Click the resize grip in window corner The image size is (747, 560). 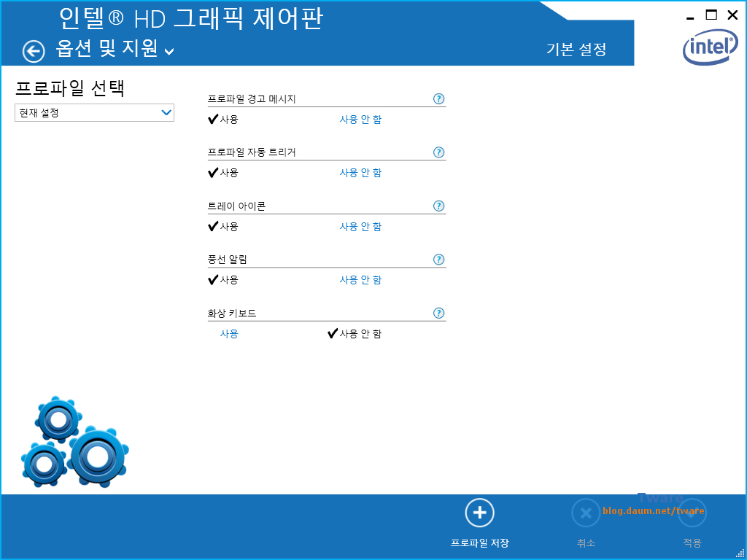click(740, 553)
